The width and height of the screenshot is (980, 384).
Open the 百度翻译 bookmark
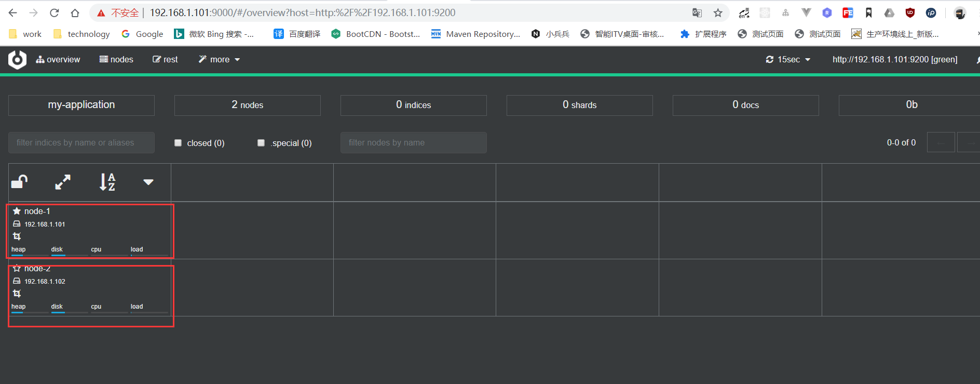tap(297, 34)
